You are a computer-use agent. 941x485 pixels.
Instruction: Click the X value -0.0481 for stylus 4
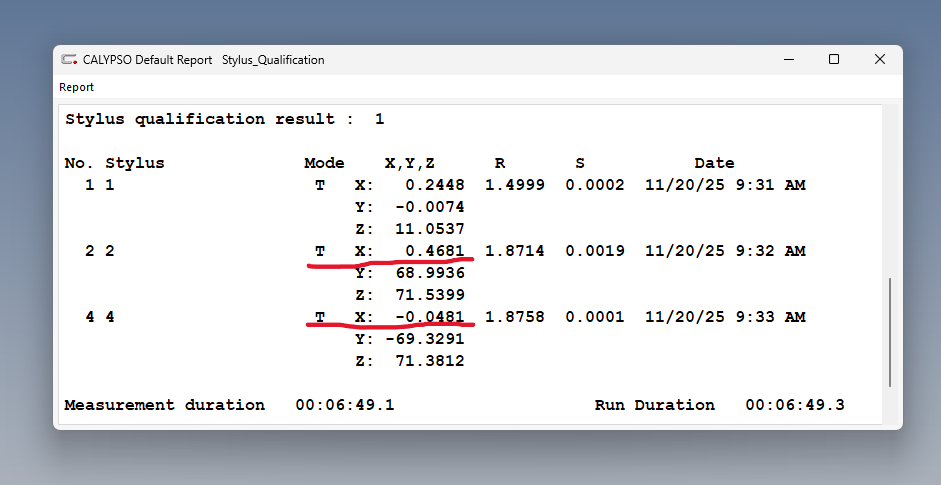pyautogui.click(x=430, y=317)
